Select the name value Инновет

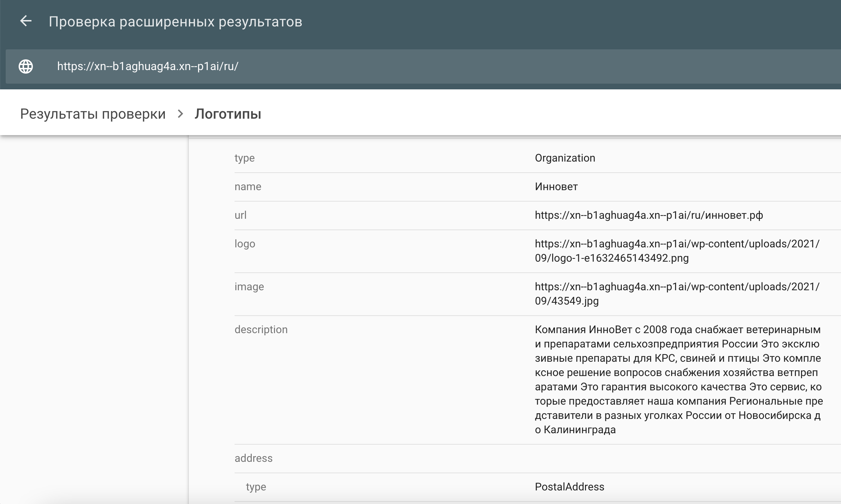[x=556, y=187]
